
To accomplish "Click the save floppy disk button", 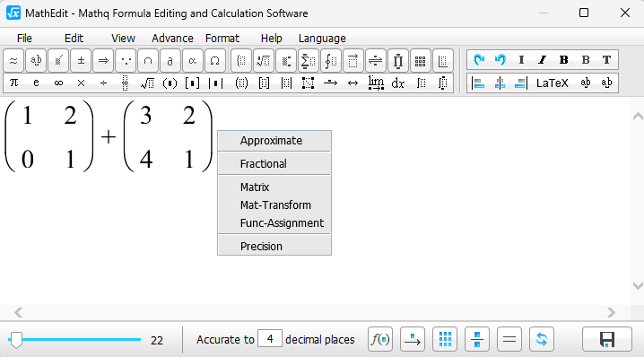I will coord(607,339).
